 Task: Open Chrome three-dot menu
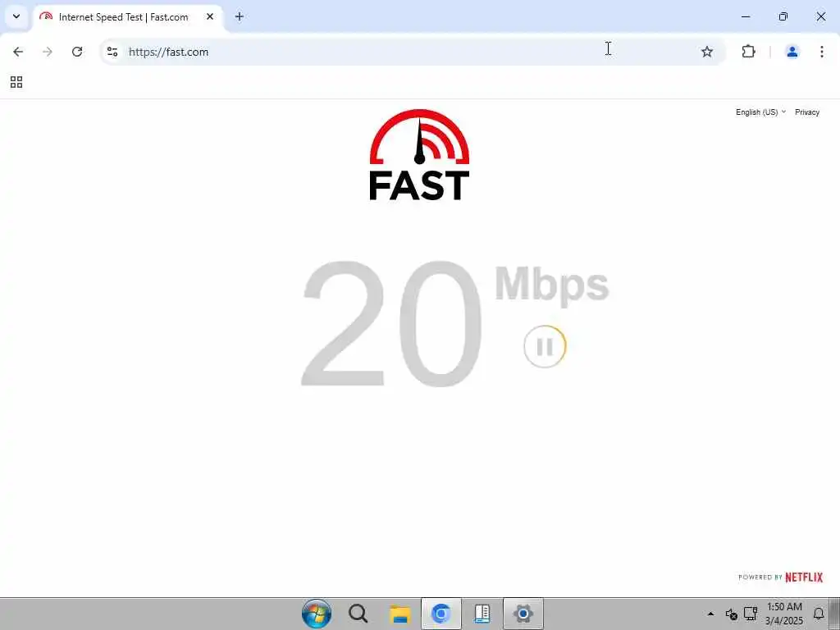(x=822, y=52)
